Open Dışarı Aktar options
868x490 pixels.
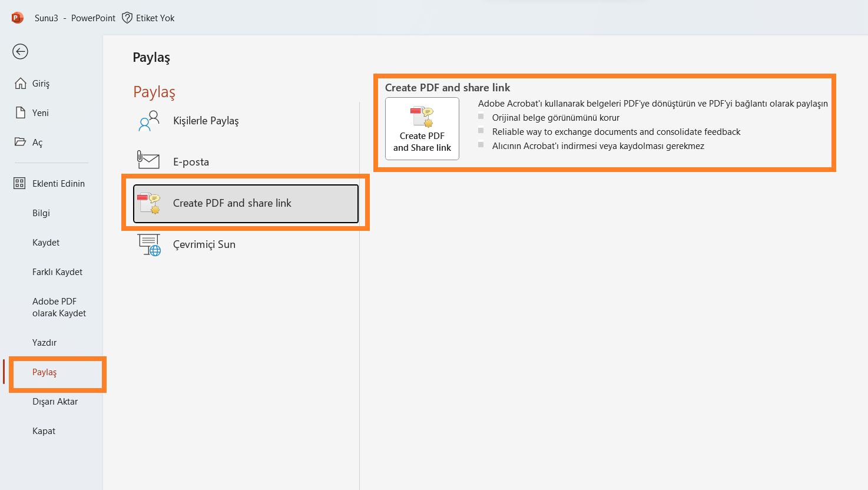55,401
